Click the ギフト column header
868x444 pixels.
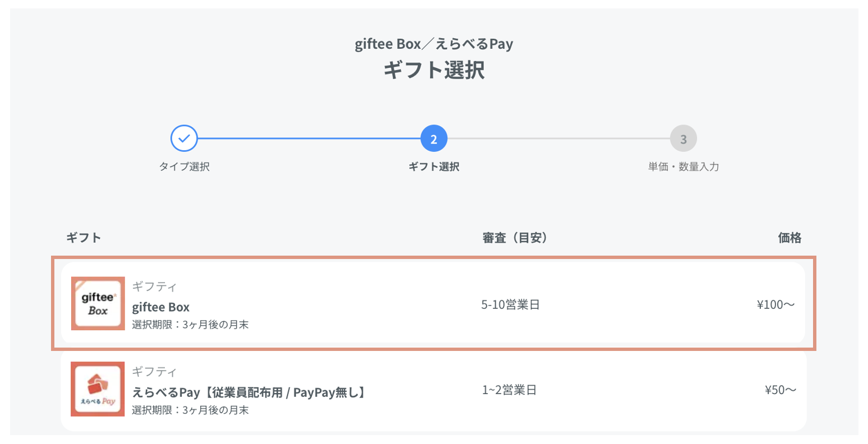pyautogui.click(x=84, y=238)
